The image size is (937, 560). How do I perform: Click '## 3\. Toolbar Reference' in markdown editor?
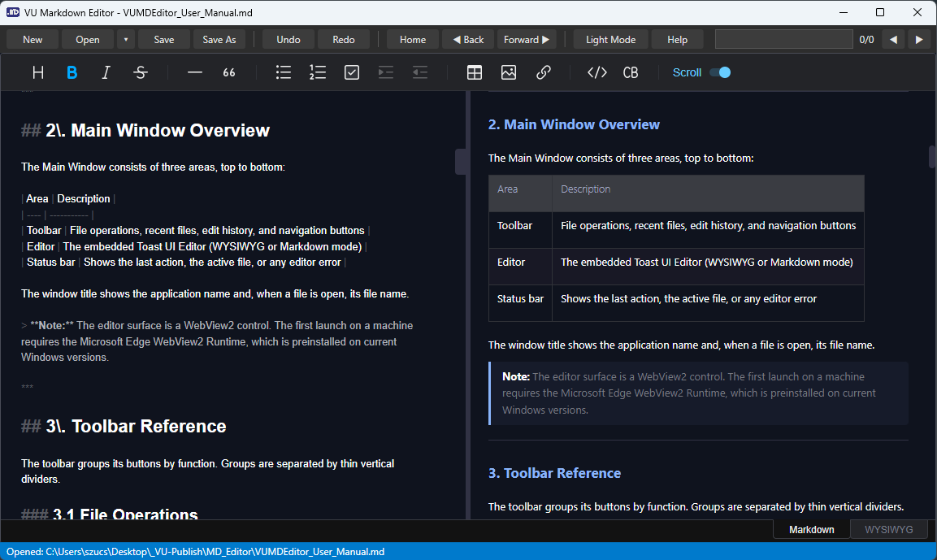(124, 426)
